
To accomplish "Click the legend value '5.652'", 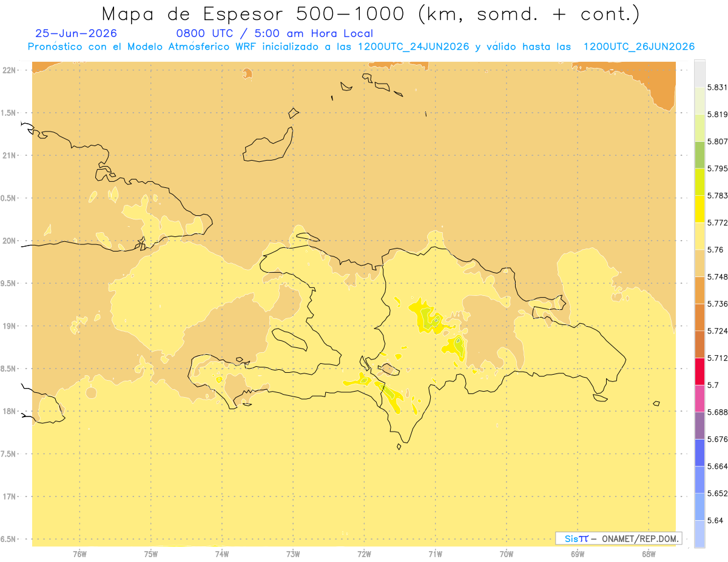I will coord(717,493).
